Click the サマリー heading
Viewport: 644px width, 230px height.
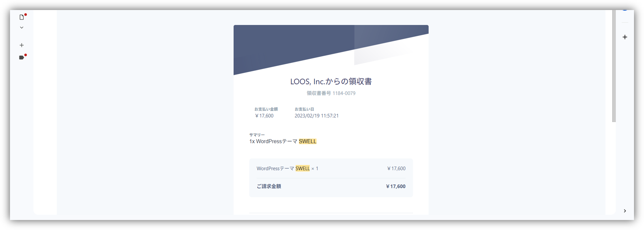point(257,135)
